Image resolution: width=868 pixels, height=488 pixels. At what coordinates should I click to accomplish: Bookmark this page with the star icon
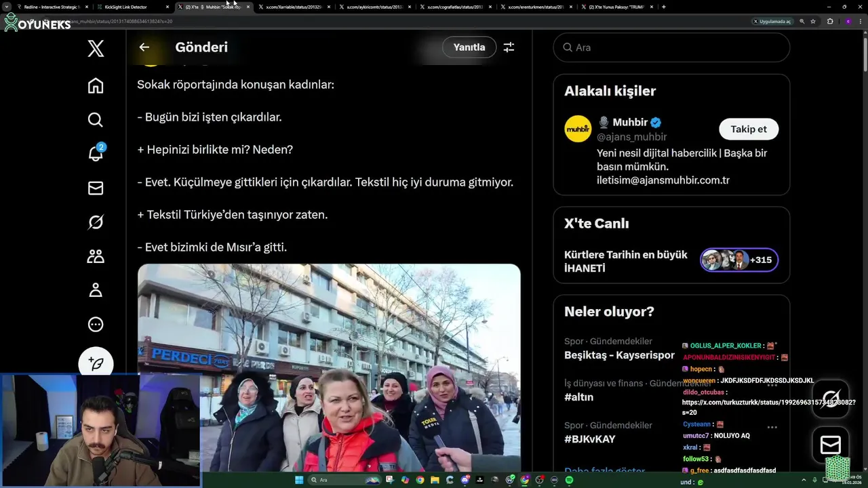pos(813,22)
